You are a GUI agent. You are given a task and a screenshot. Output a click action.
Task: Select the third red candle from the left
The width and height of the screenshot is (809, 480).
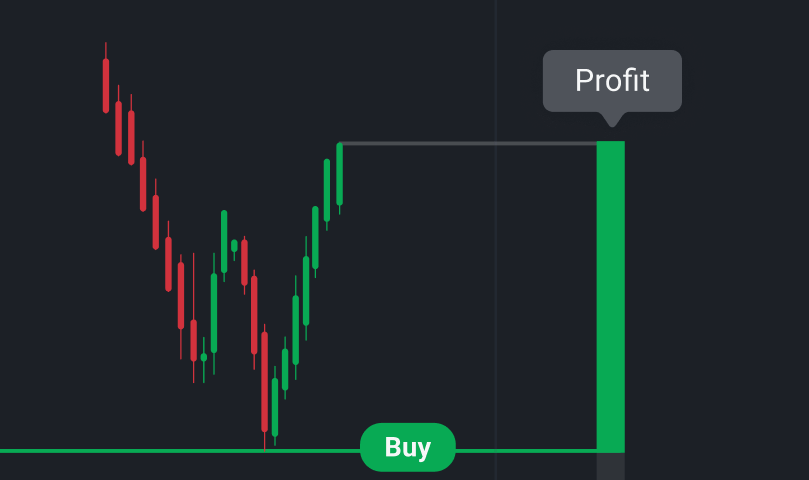pos(130,136)
